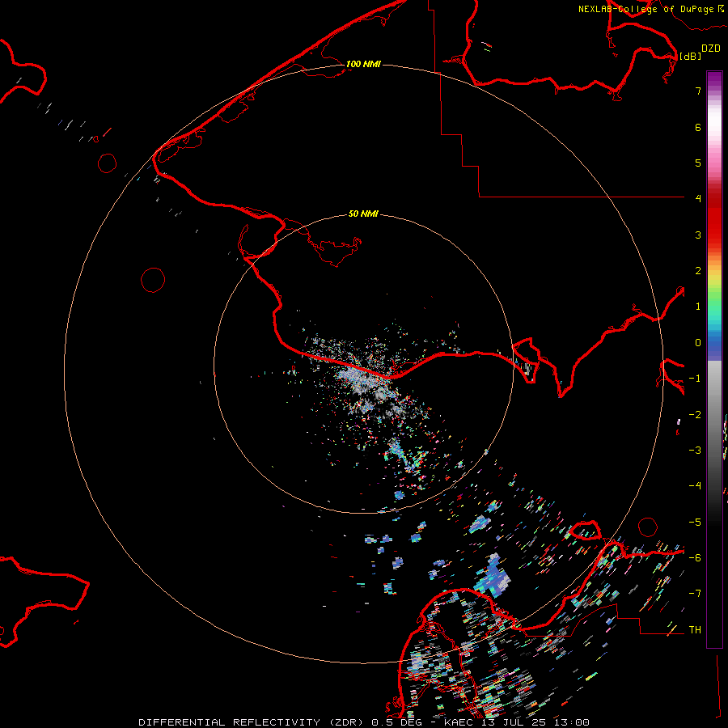The height and width of the screenshot is (728, 728).
Task: Click the "-7" value on the scale
Action: (x=695, y=594)
